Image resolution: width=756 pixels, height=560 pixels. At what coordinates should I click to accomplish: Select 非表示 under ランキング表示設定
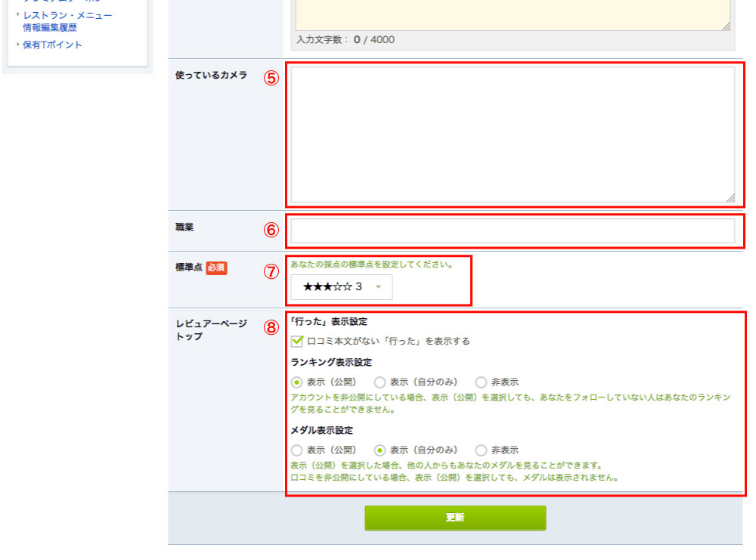tap(481, 382)
